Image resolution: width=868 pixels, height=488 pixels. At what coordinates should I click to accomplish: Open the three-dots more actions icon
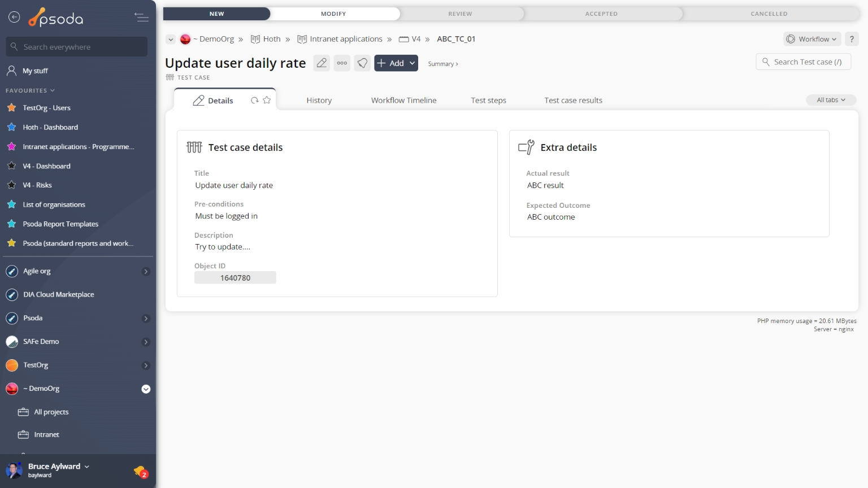tap(342, 63)
